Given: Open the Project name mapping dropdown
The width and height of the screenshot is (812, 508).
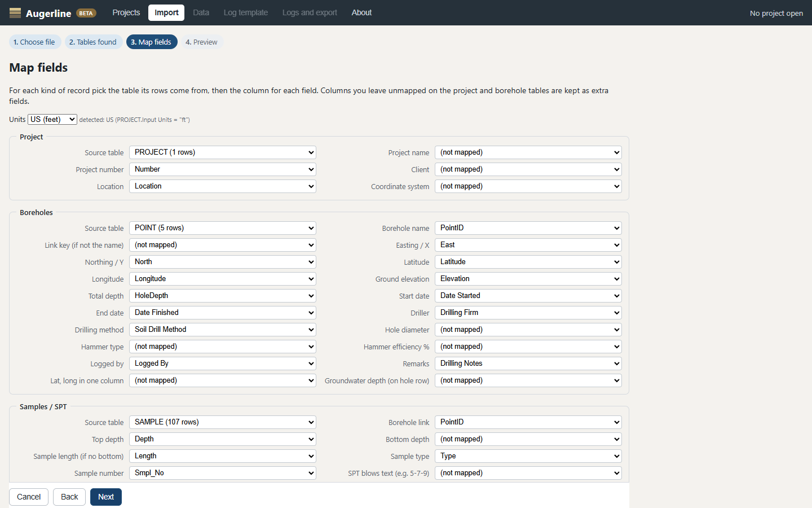Looking at the screenshot, I should click(x=528, y=152).
